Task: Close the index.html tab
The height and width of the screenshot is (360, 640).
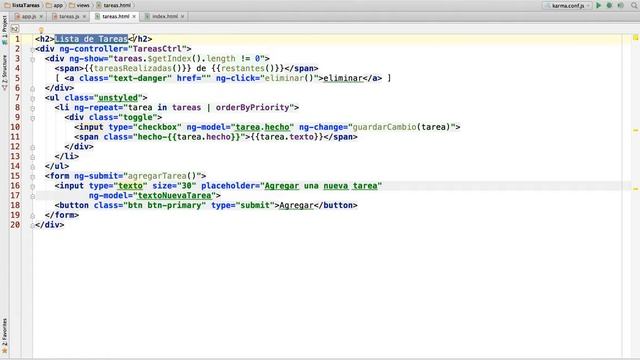Action: (182, 16)
